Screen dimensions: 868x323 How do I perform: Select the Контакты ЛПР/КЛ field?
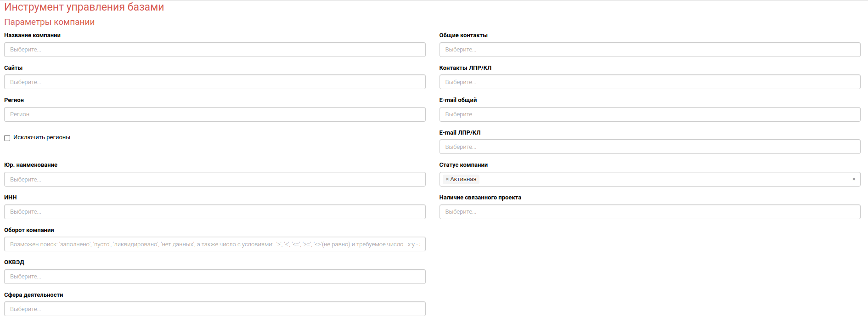tap(649, 82)
